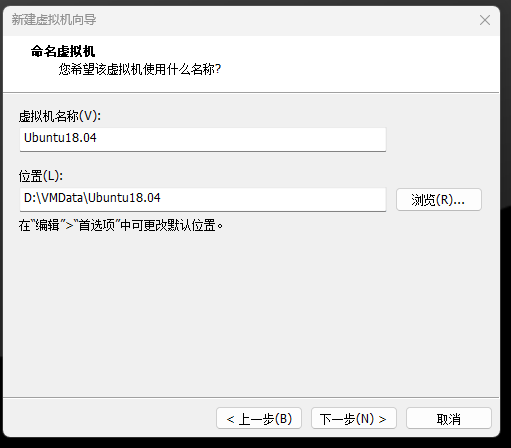Place cursor on Ubuntu18.04 folder in location path
Viewport: 511px width, 448px height.
click(124, 198)
